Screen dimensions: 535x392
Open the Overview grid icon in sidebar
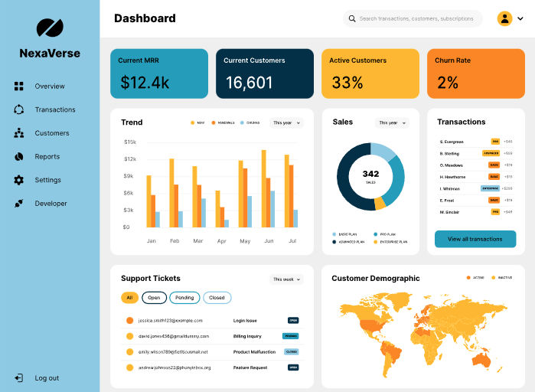19,87
